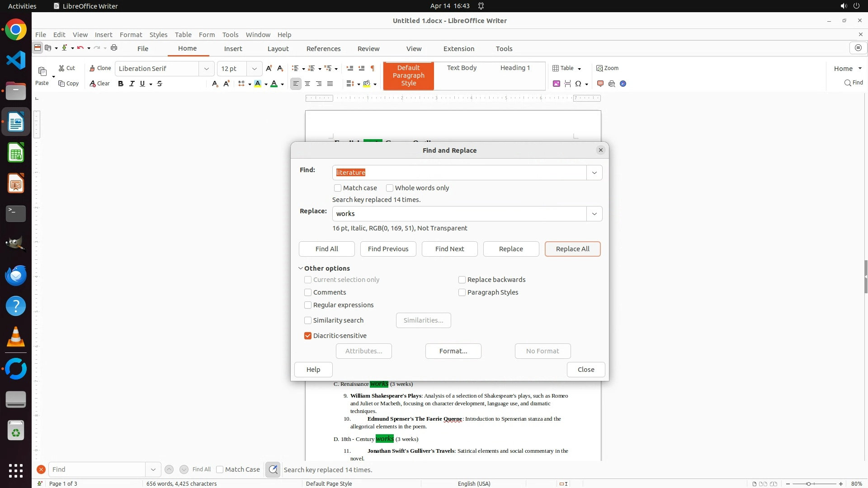Insert special character omega icon
The height and width of the screenshot is (488, 868).
[x=578, y=84]
